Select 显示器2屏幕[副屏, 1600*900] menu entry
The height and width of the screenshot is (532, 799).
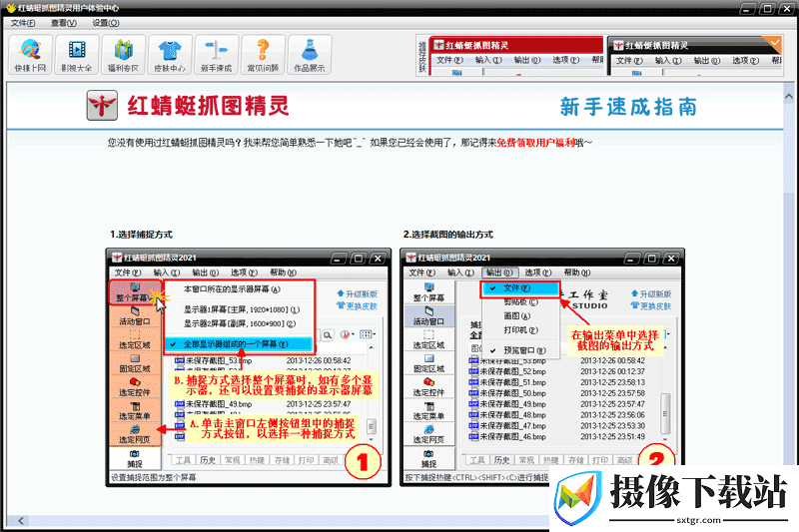coord(239,323)
